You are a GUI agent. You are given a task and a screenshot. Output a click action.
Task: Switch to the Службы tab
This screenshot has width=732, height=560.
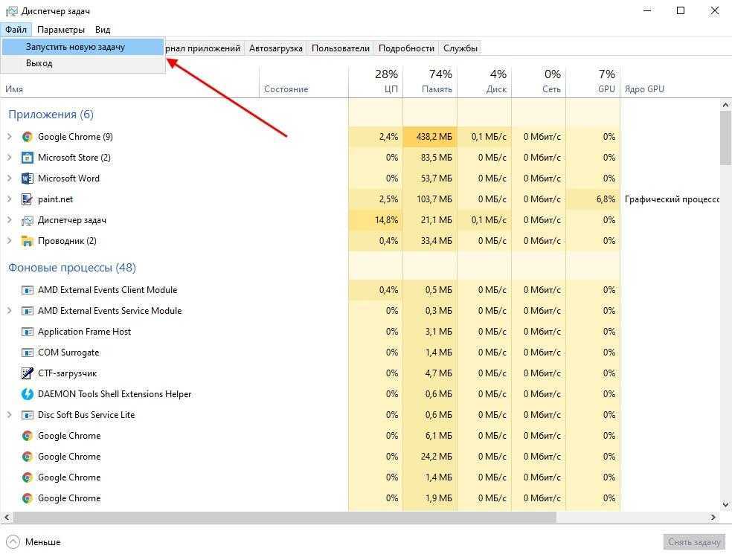(460, 48)
